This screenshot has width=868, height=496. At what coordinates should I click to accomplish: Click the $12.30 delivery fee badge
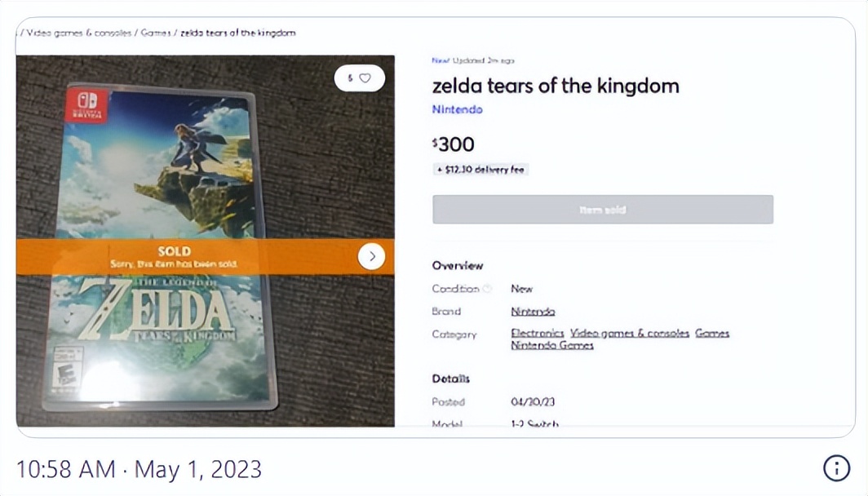point(480,169)
